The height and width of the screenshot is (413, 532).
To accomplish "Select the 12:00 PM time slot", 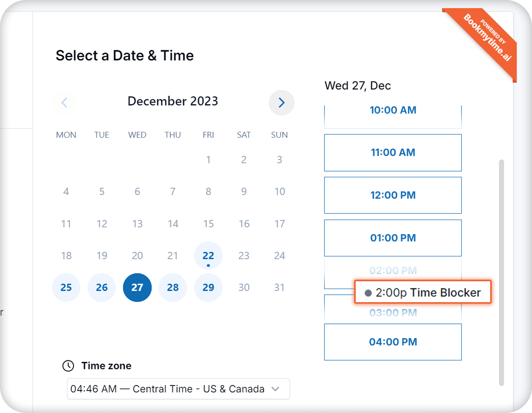I will (393, 195).
